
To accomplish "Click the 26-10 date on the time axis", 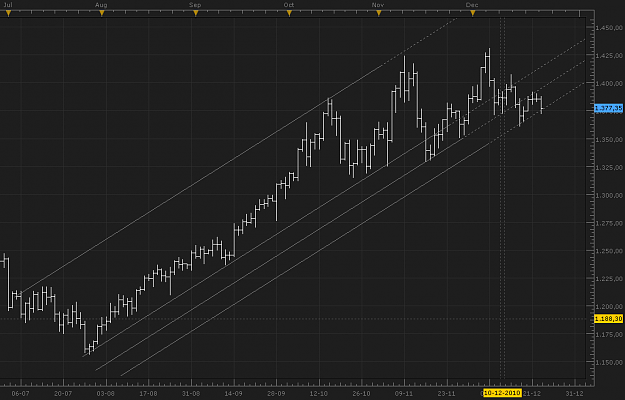I will (x=362, y=394).
